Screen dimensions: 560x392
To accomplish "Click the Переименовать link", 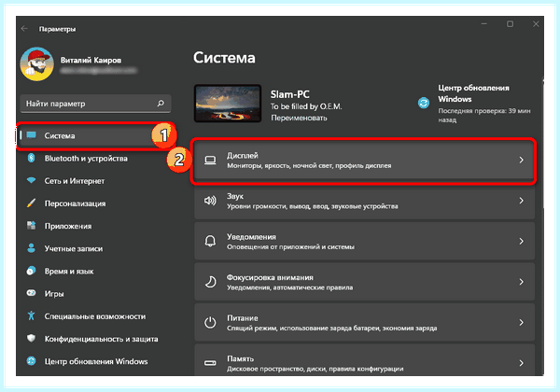I will (299, 118).
